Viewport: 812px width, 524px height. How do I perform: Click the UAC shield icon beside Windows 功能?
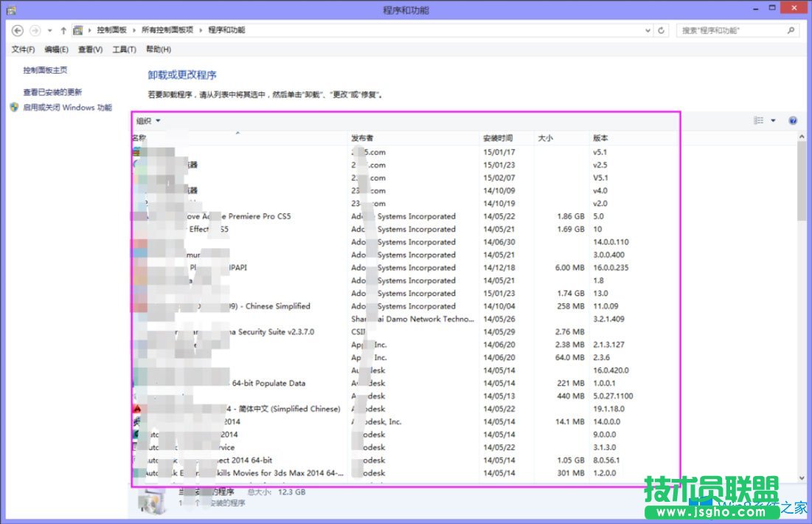[x=13, y=107]
